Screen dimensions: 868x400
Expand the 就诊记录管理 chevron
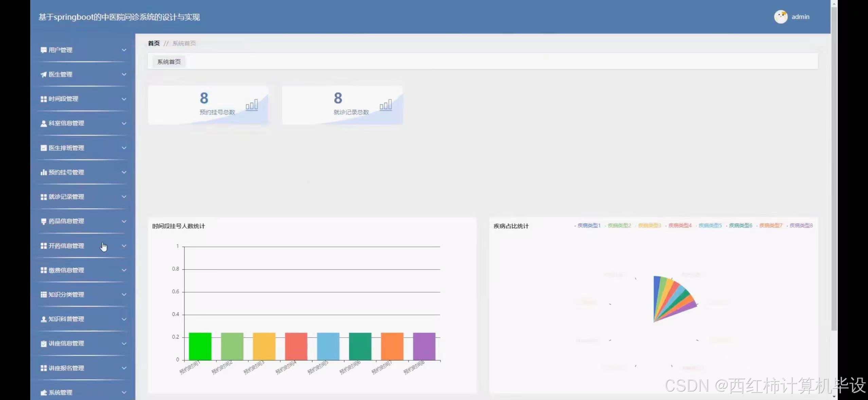coord(124,197)
